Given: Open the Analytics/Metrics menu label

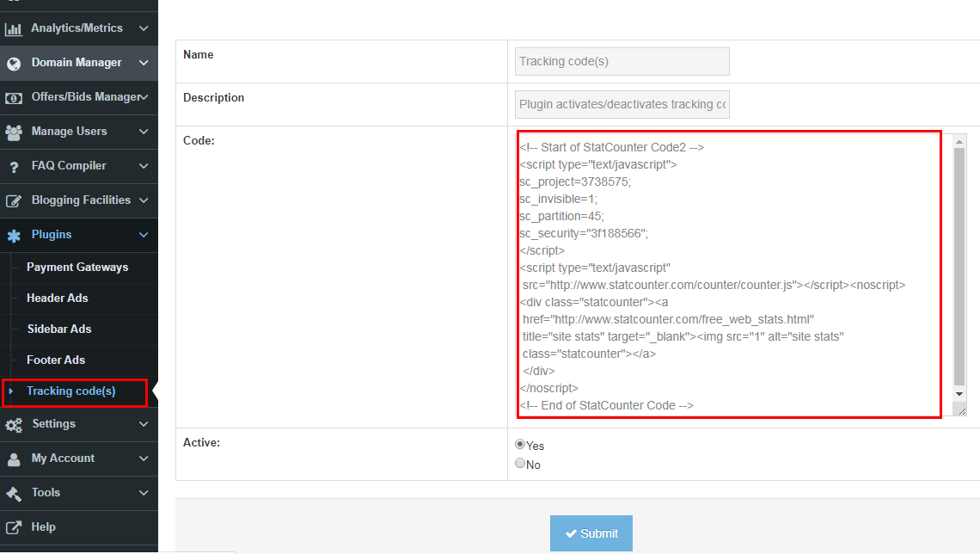Looking at the screenshot, I should click(77, 28).
